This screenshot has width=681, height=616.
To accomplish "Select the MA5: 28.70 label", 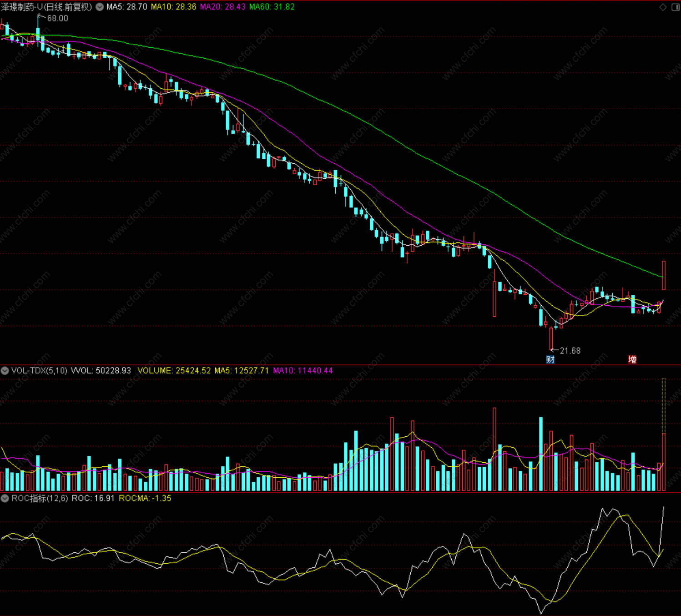I will click(127, 7).
